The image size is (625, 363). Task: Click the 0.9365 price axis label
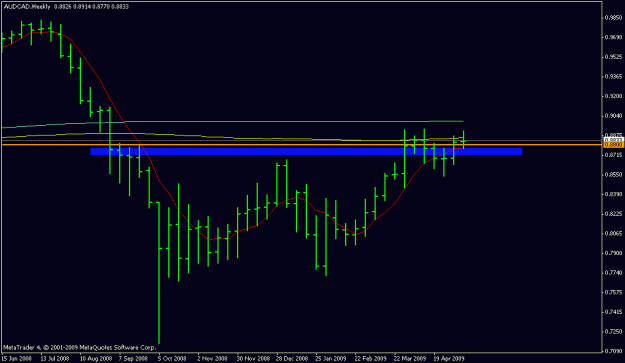tap(613, 76)
